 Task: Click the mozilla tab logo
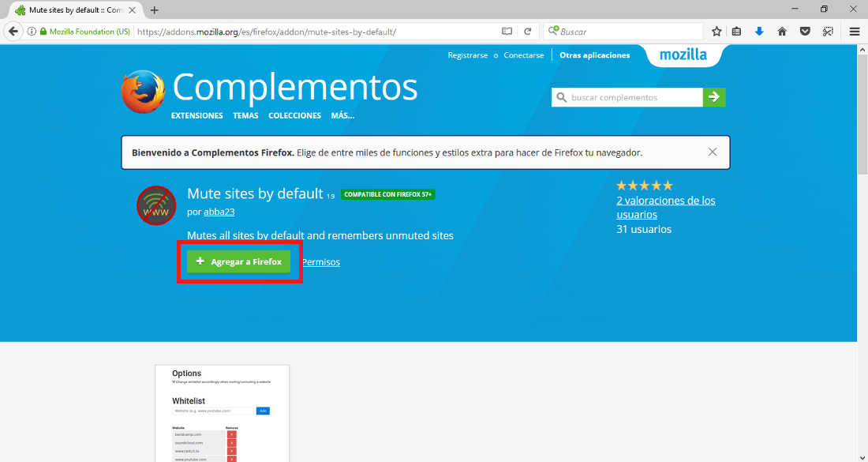point(683,54)
